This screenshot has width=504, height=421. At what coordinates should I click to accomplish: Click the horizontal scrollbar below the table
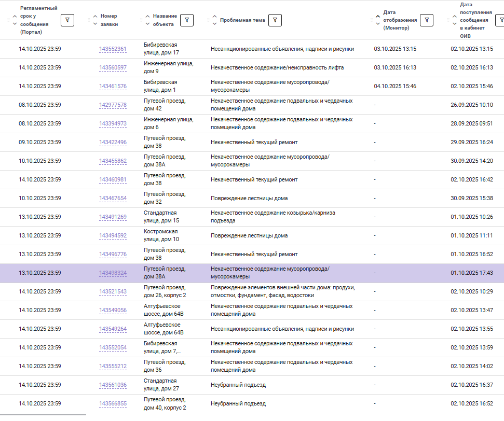[43, 415]
